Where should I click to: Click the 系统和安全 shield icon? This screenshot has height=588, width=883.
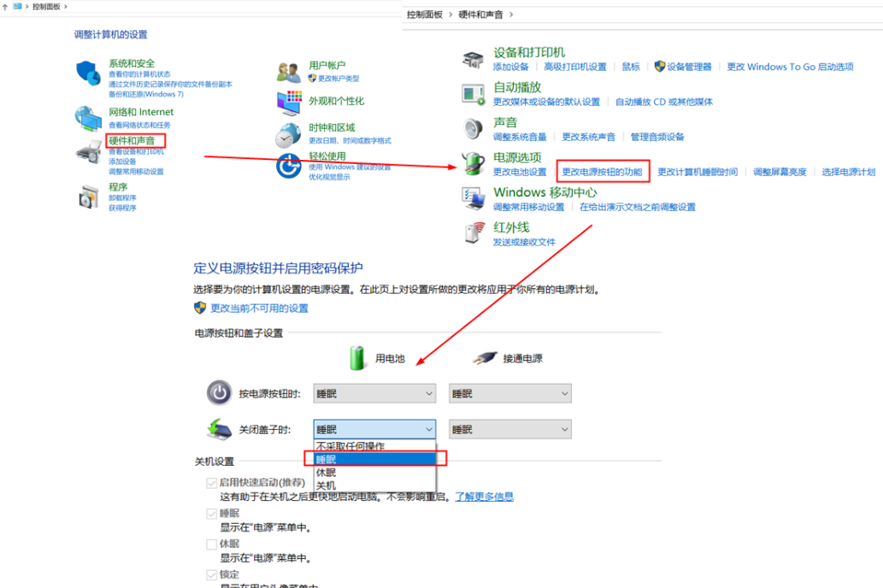point(88,73)
